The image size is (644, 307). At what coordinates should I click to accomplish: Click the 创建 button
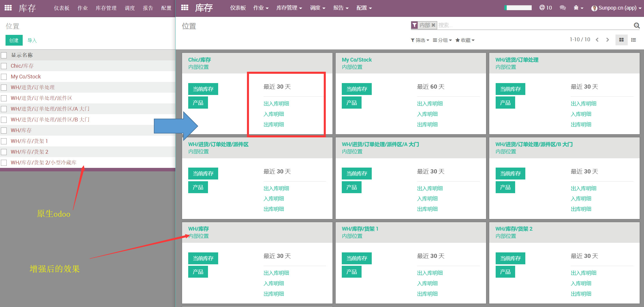[14, 40]
